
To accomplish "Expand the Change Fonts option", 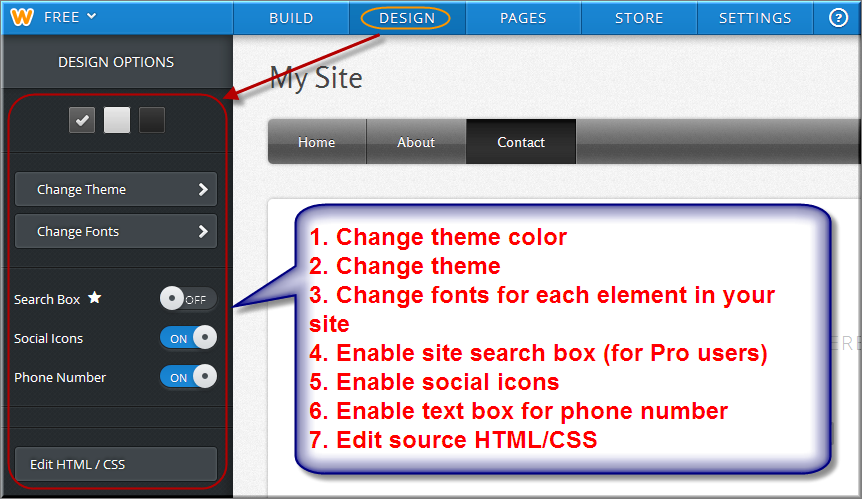I will point(116,231).
